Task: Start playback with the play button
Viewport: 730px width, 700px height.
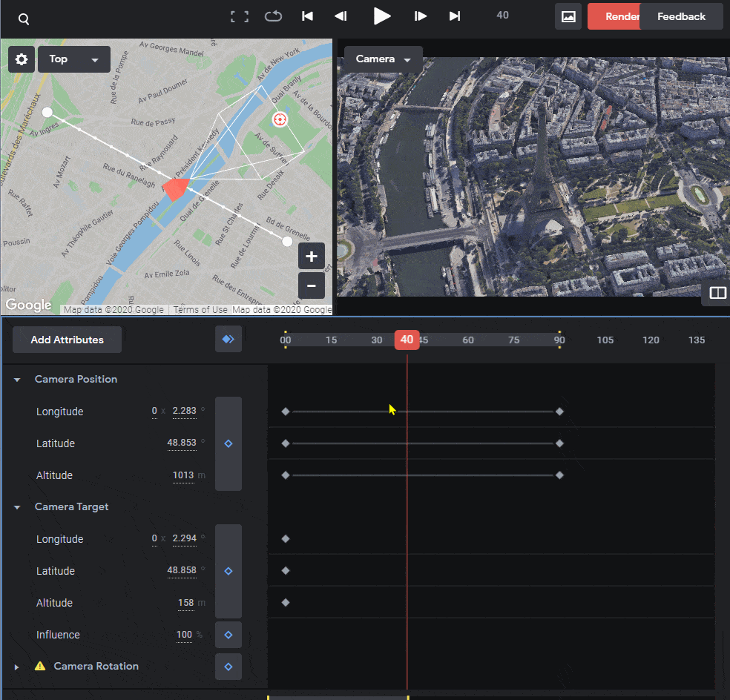Action: (x=382, y=16)
